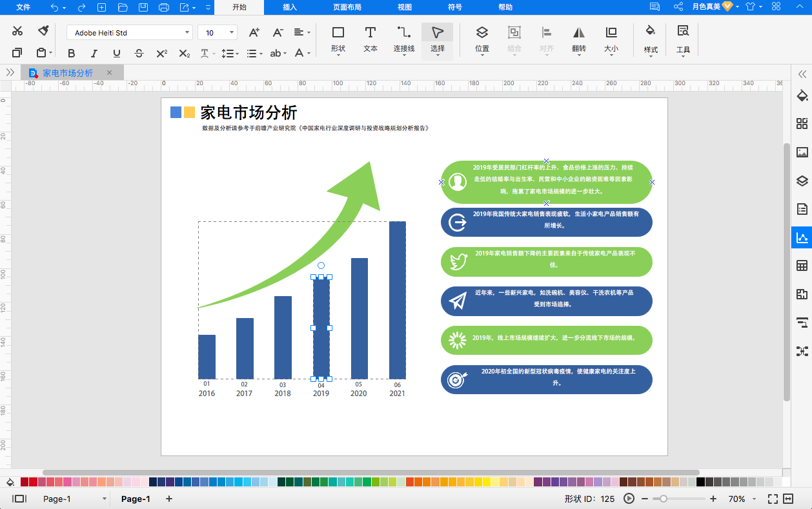Image resolution: width=812 pixels, height=509 pixels.
Task: Add a new page with plus button
Action: (x=169, y=499)
